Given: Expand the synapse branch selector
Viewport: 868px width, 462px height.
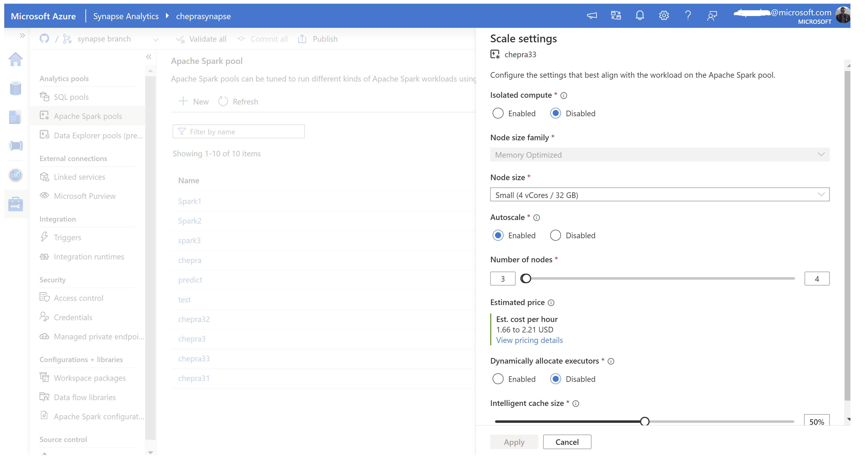Looking at the screenshot, I should [x=155, y=39].
